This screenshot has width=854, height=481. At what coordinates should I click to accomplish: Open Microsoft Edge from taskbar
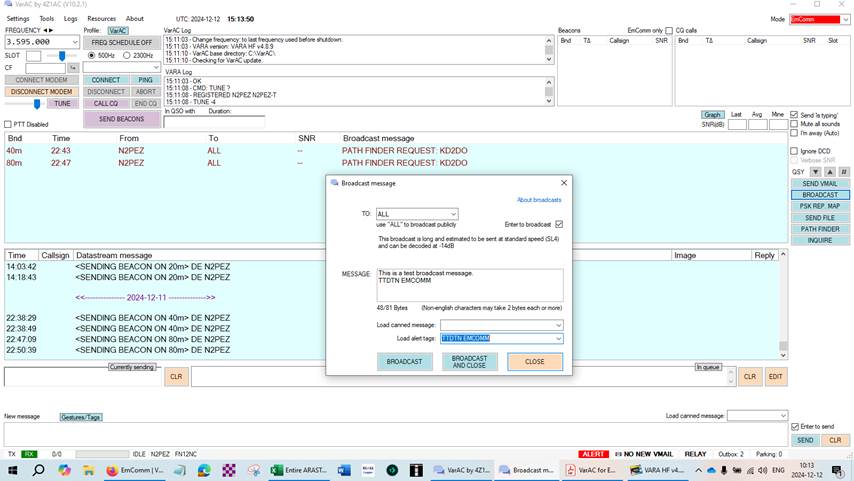204,470
